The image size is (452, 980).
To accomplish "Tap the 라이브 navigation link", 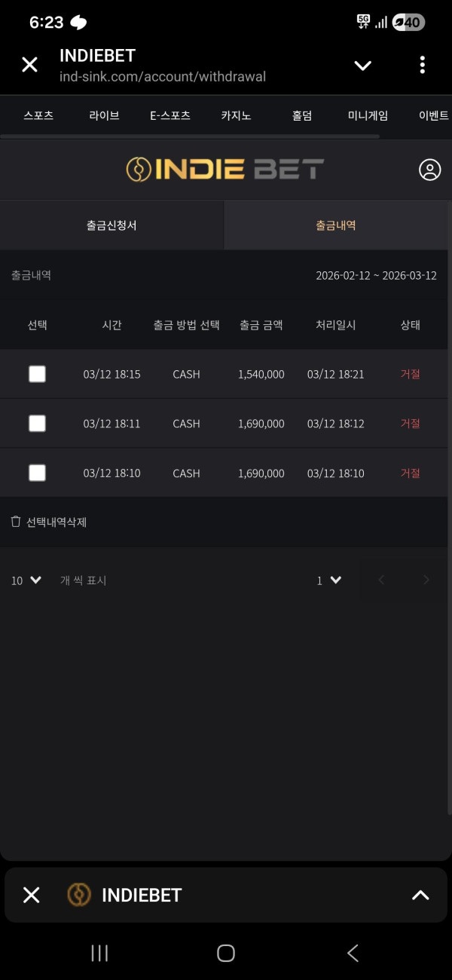I will click(104, 115).
